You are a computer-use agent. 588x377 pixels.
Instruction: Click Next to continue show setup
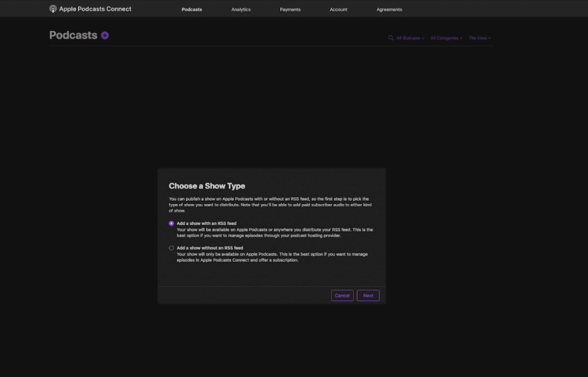368,295
